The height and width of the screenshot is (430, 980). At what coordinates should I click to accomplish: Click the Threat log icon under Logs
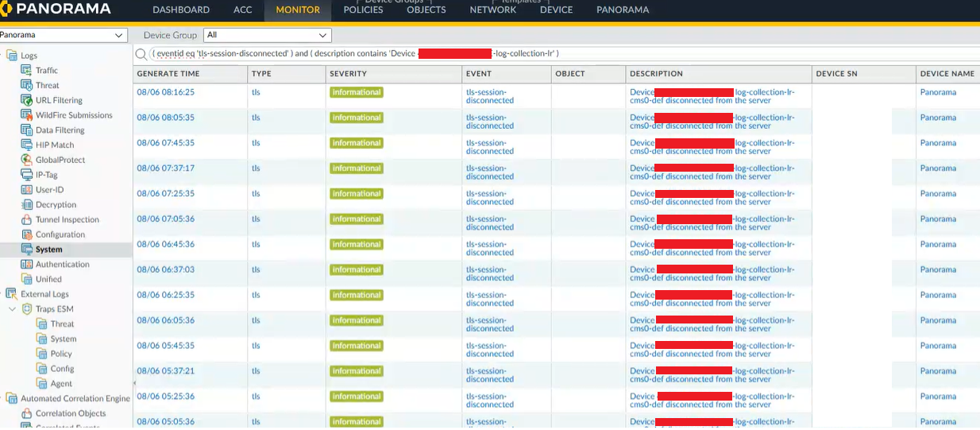coord(26,85)
